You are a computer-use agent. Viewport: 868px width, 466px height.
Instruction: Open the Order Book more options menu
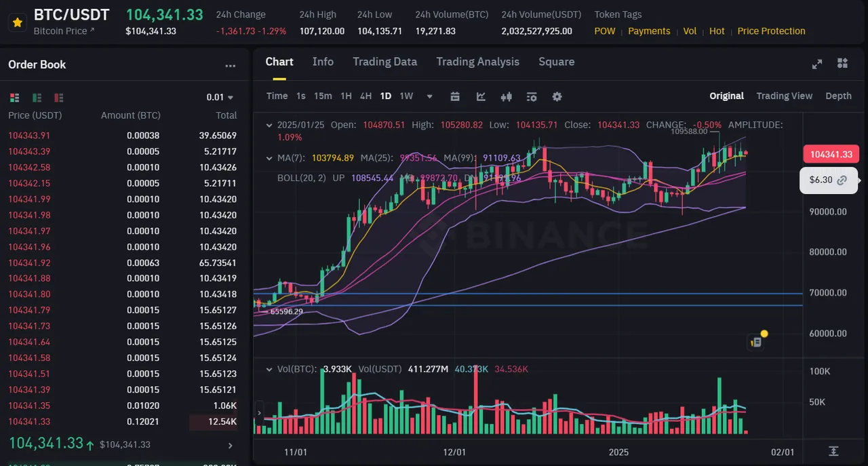pos(231,66)
